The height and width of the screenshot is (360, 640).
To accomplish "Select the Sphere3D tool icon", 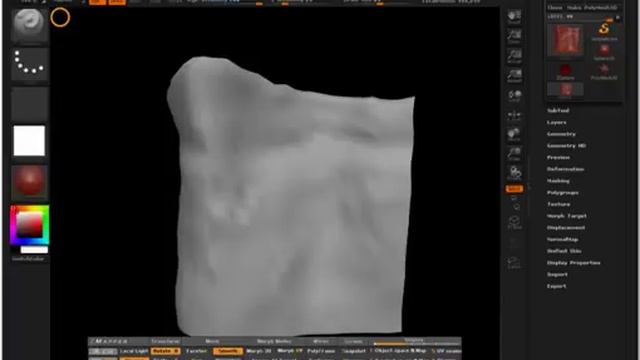I will [604, 52].
